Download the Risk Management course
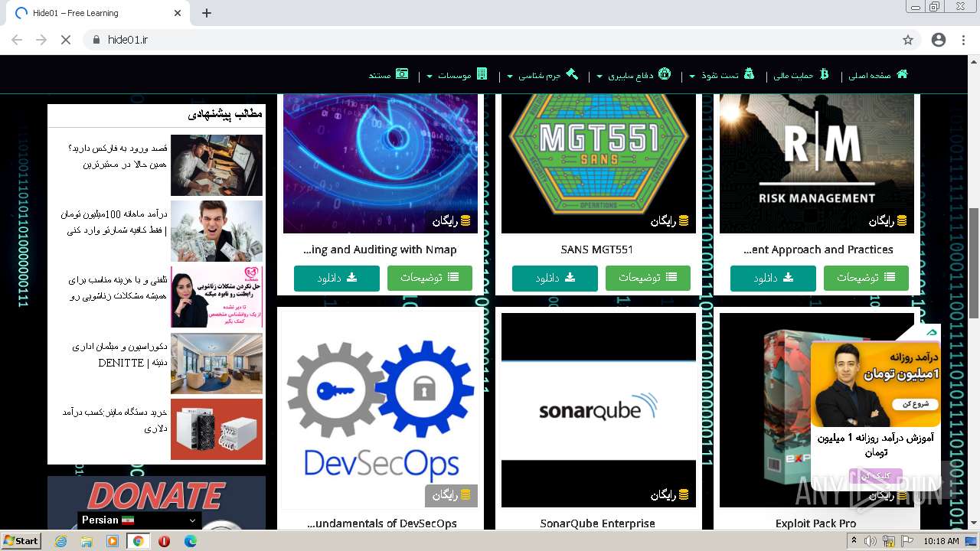The height and width of the screenshot is (551, 980). pos(773,278)
